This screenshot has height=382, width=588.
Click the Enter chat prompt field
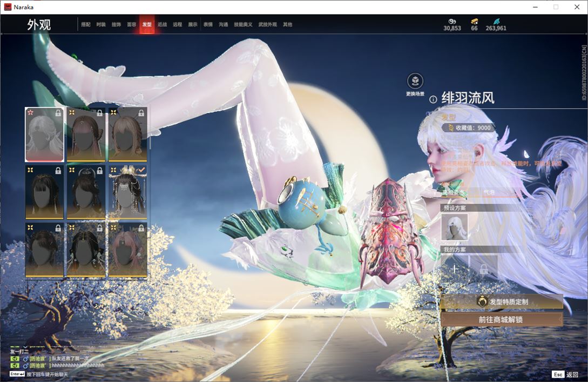click(39, 374)
